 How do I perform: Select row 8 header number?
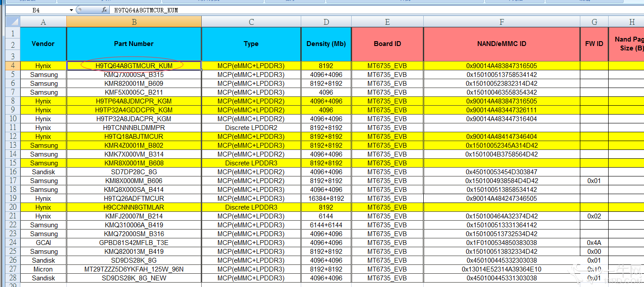click(13, 101)
